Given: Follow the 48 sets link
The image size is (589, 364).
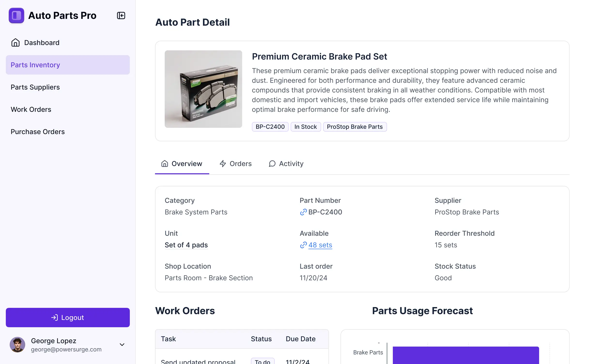Looking at the screenshot, I should [x=320, y=245].
